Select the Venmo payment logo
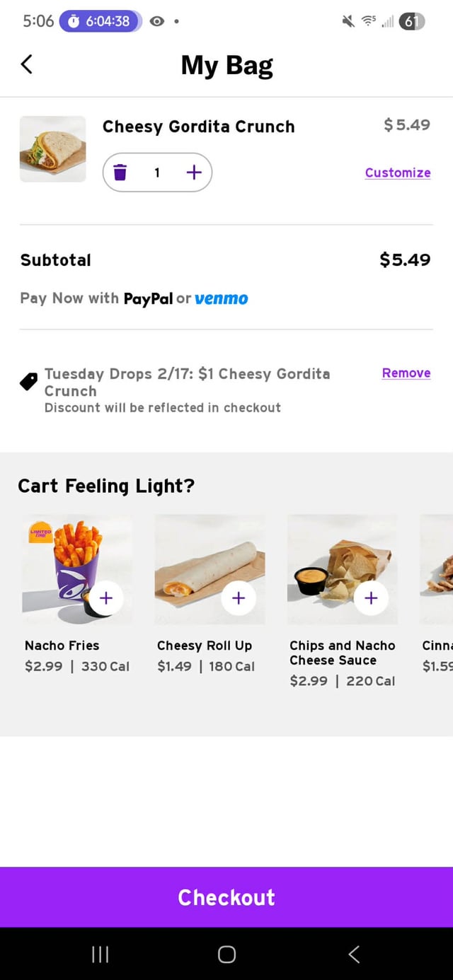 tap(221, 298)
